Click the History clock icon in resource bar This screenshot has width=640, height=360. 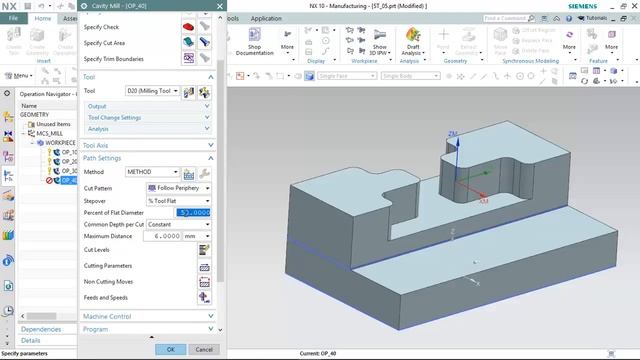[x=8, y=311]
